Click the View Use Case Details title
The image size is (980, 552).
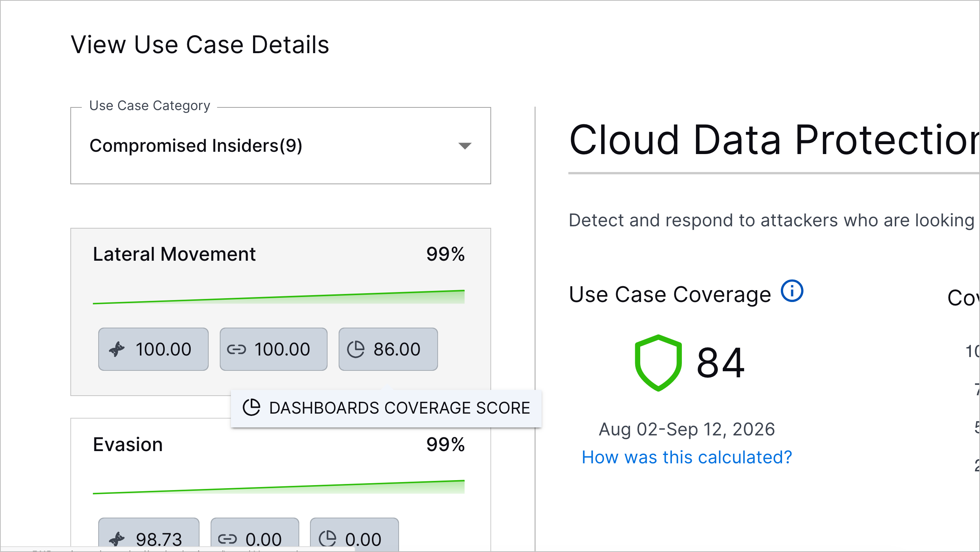tap(200, 45)
